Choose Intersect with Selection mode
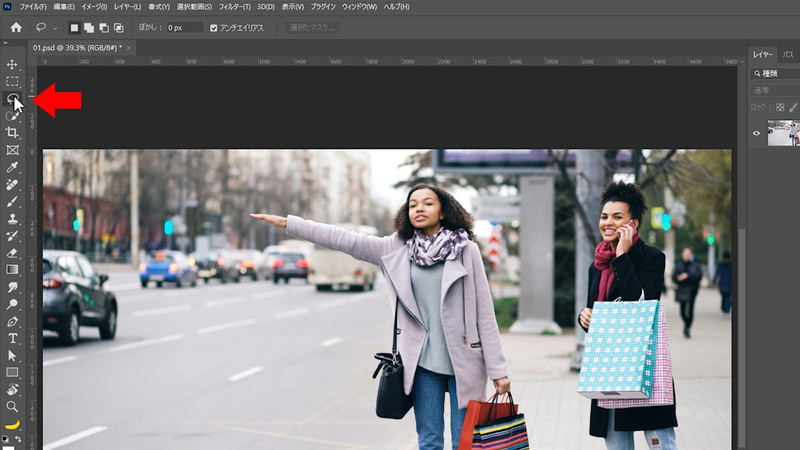The image size is (800, 450). pos(118,28)
